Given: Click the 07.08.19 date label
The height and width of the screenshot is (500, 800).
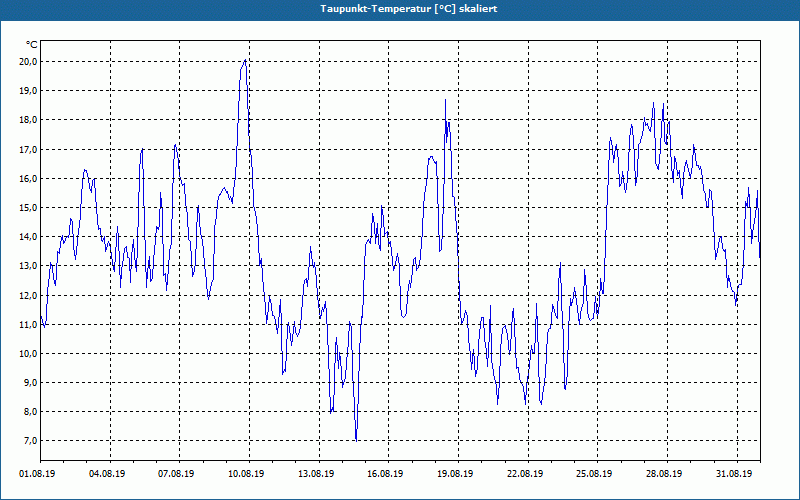Looking at the screenshot, I should click(176, 474).
